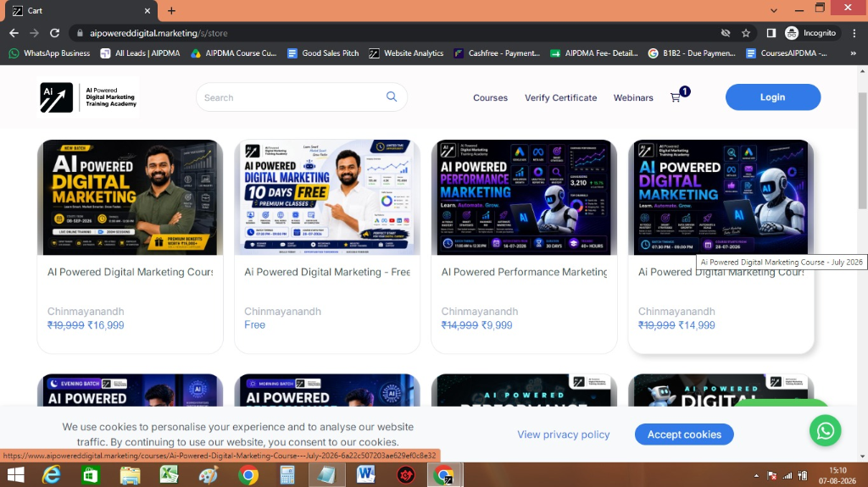This screenshot has height=487, width=868.
Task: Open Verify Certificate page
Action: point(561,97)
